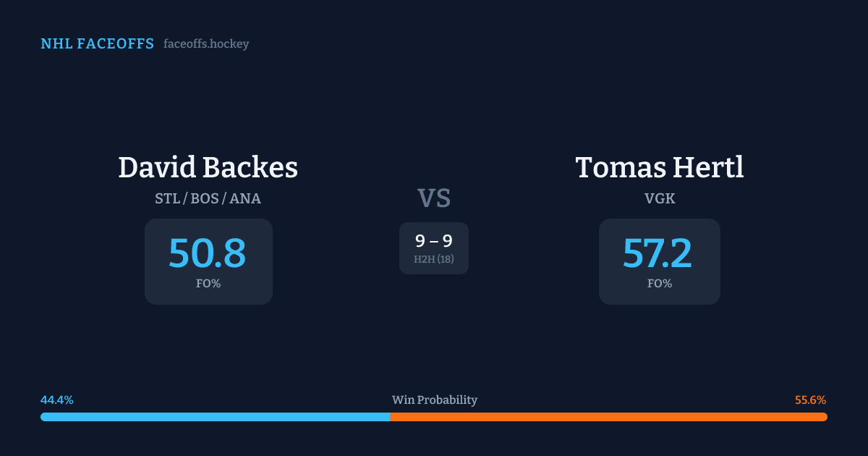Click the 44.4% win probability label

tap(57, 400)
